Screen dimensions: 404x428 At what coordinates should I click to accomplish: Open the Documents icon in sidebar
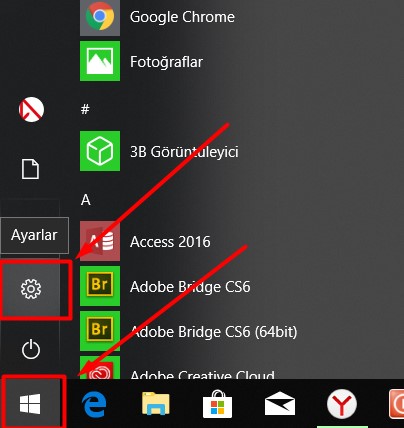(x=30, y=169)
